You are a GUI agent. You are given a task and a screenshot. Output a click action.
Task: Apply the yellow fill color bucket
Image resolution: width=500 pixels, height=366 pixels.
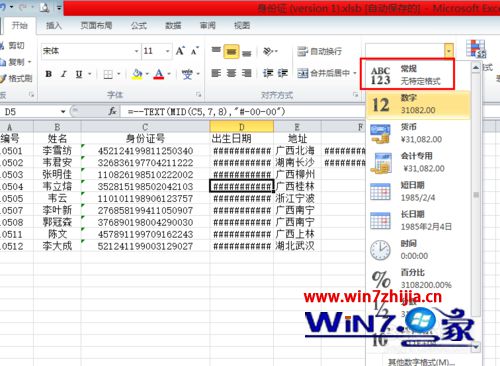[137, 74]
